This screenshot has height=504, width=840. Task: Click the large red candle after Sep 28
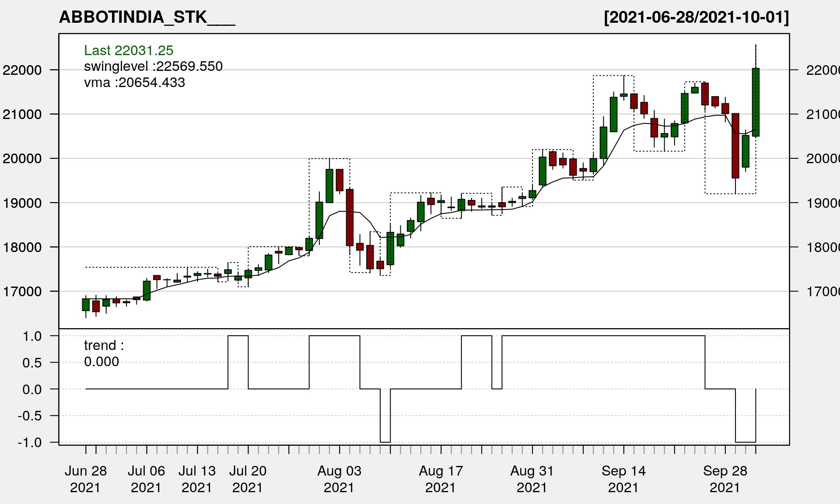click(735, 146)
